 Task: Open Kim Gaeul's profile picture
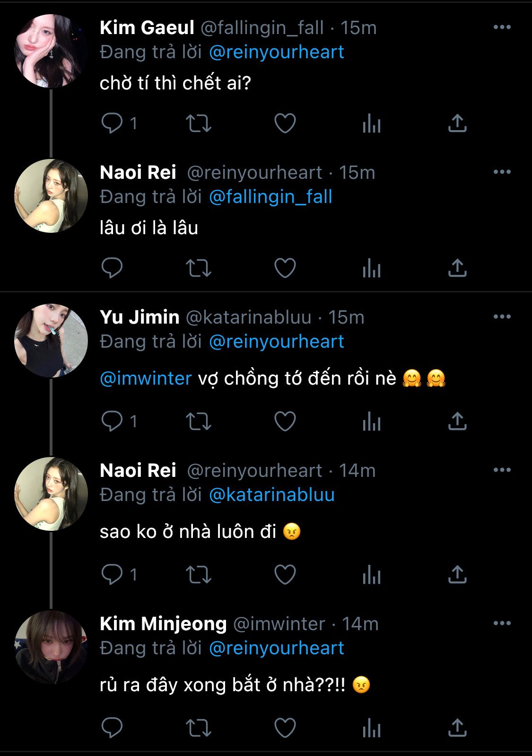coord(51,51)
